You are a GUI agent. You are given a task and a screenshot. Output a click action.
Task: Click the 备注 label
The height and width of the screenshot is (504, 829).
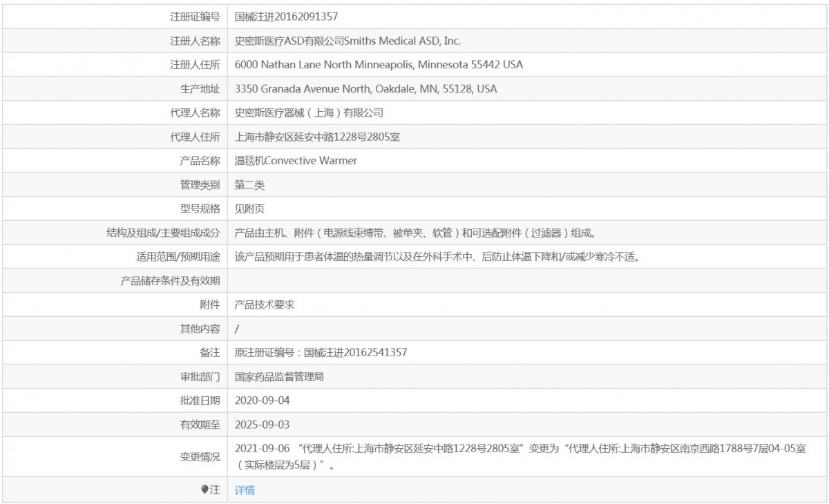[x=210, y=353]
